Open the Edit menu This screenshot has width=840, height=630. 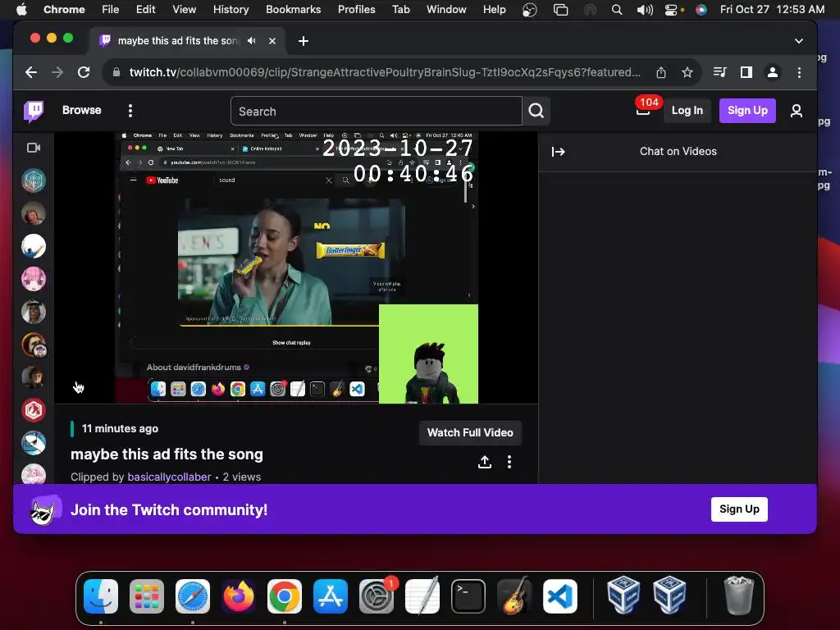coord(145,9)
